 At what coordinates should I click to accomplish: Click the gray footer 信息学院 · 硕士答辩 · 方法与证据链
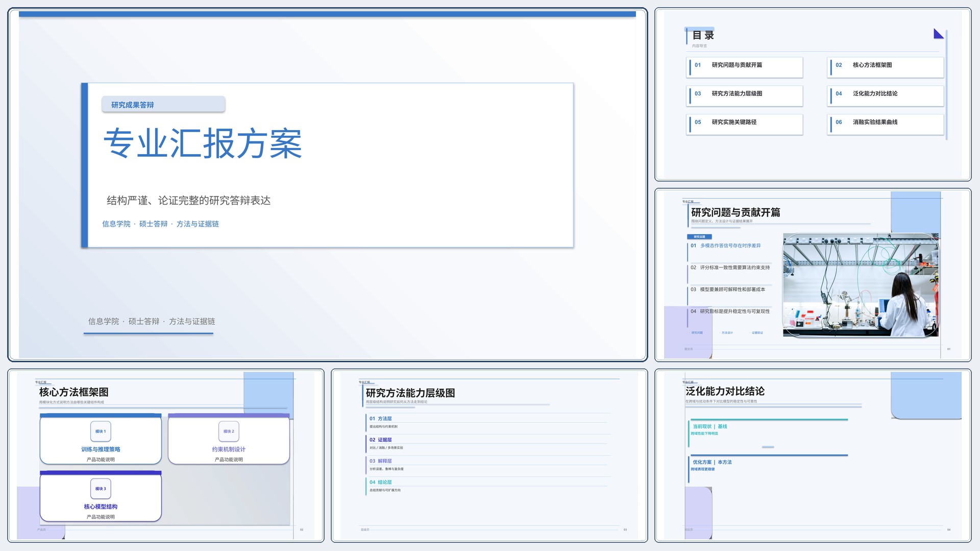coord(152,321)
